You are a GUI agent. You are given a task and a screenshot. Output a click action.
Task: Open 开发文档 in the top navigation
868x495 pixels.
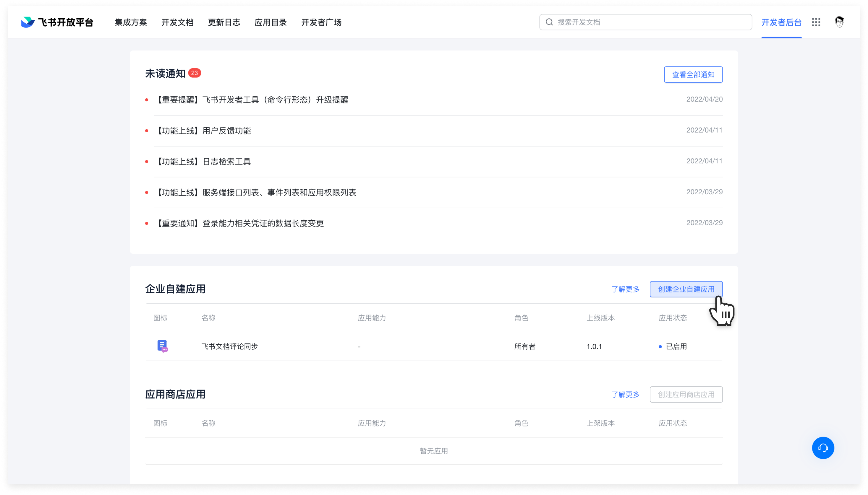[177, 22]
